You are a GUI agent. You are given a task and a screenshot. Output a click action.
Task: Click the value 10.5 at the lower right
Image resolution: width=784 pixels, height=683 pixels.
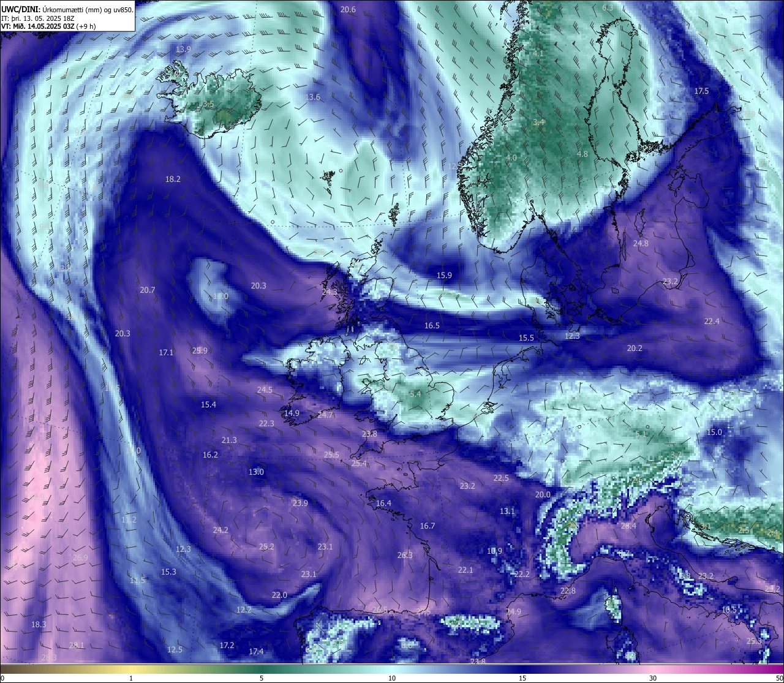729,609
